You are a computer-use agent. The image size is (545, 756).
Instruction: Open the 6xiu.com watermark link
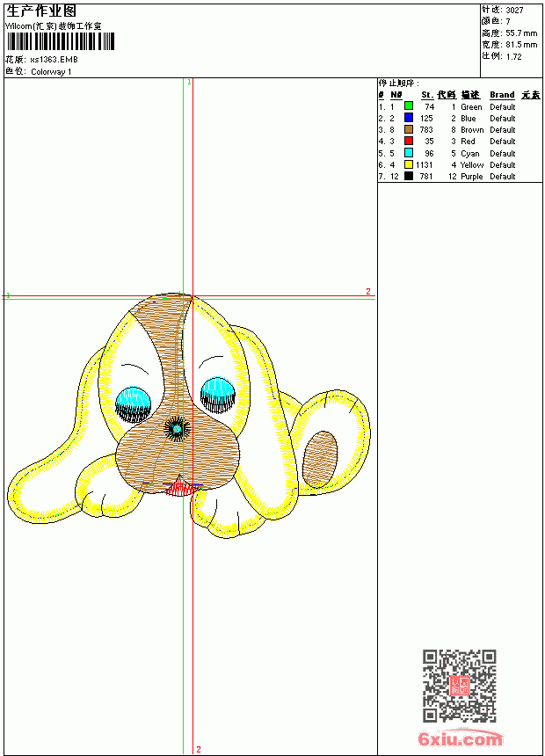click(x=460, y=738)
